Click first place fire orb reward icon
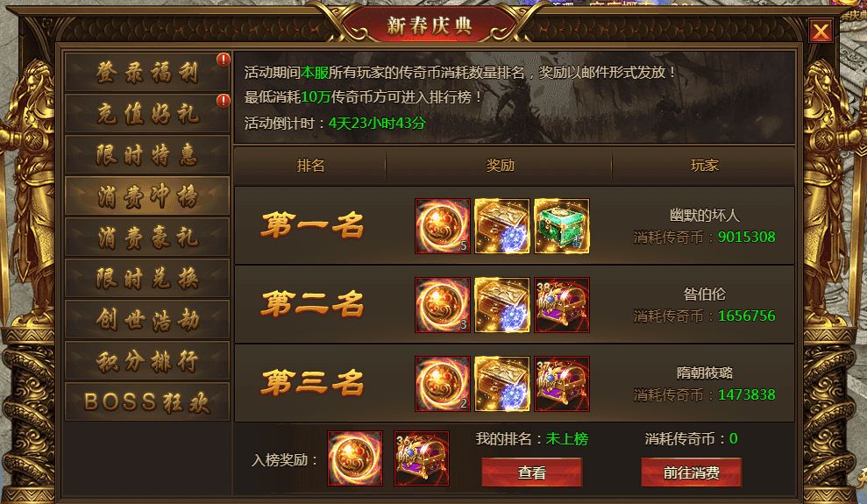This screenshot has width=867, height=504. click(x=443, y=226)
